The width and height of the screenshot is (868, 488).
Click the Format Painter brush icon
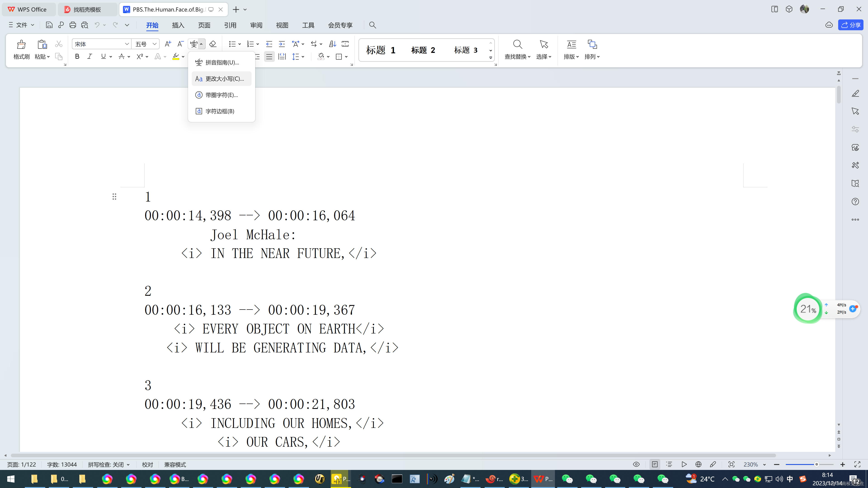pyautogui.click(x=21, y=45)
